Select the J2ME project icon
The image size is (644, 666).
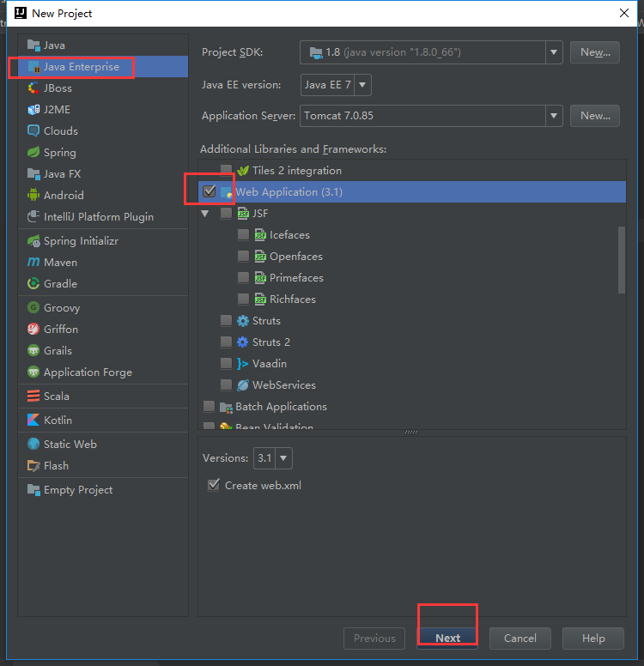(x=33, y=110)
